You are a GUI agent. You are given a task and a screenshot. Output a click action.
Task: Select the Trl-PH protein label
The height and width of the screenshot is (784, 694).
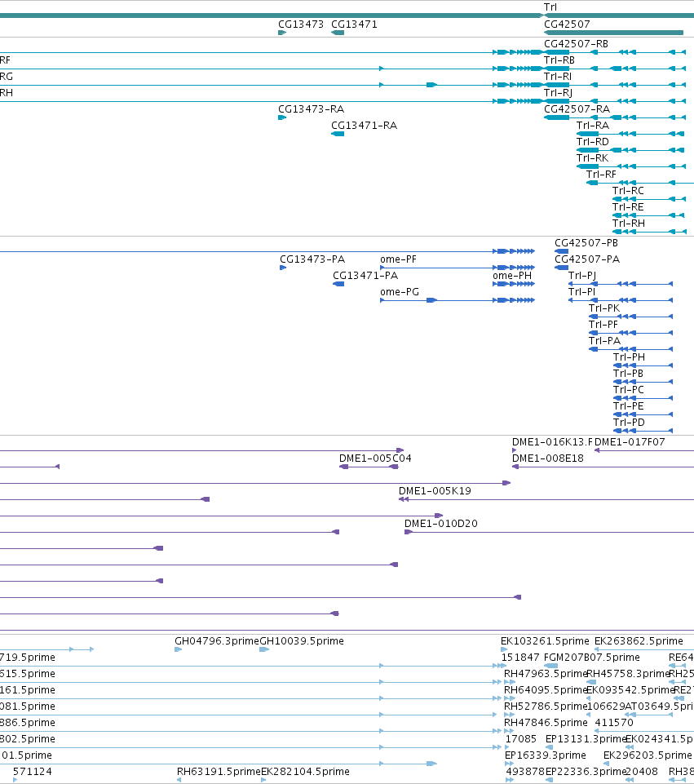click(x=629, y=357)
